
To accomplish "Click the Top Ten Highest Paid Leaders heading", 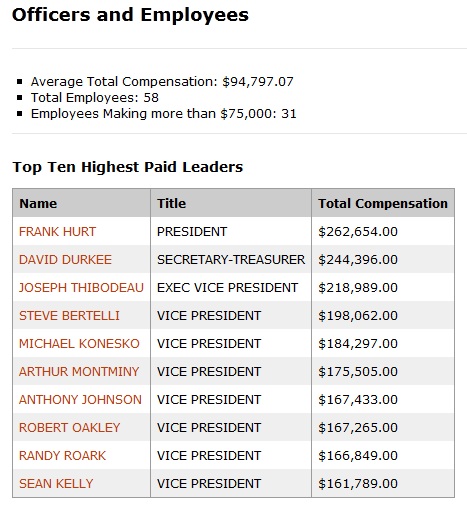I will [128, 167].
